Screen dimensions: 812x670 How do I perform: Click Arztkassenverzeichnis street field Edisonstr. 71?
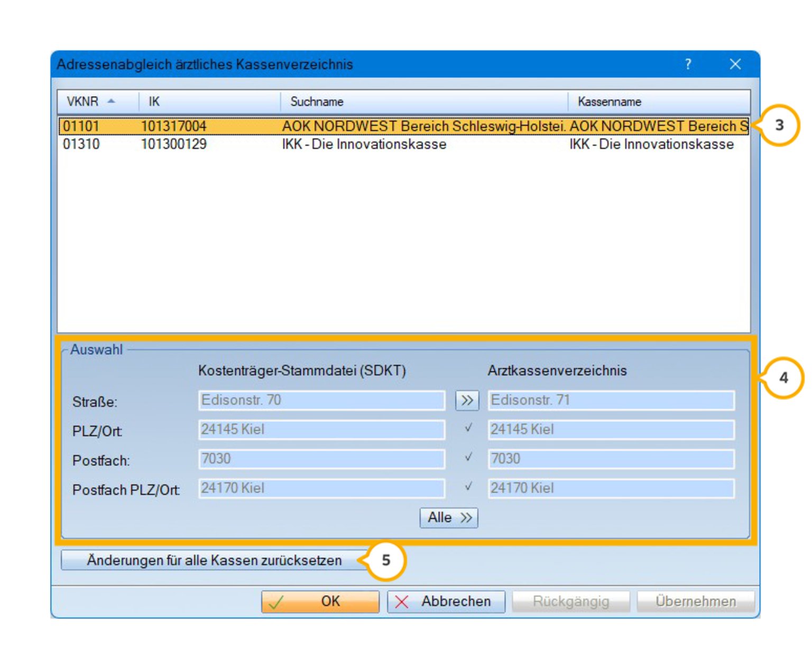611,401
